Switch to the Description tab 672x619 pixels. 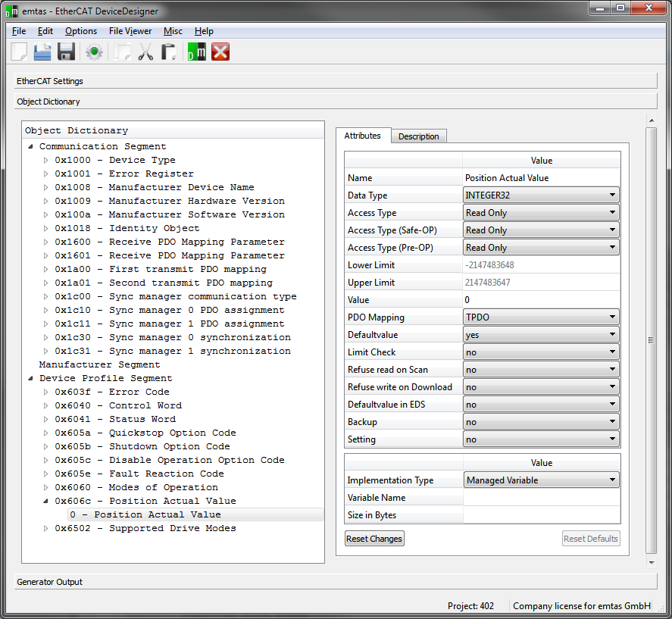coord(419,136)
